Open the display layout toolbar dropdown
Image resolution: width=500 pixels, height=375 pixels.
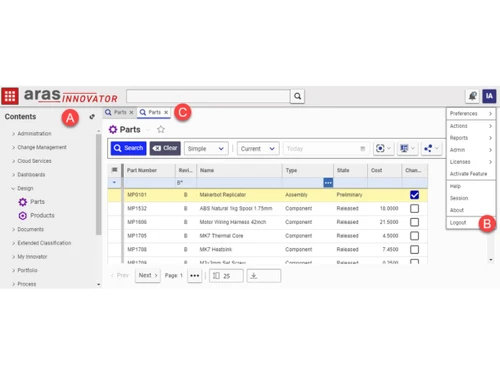tap(407, 148)
